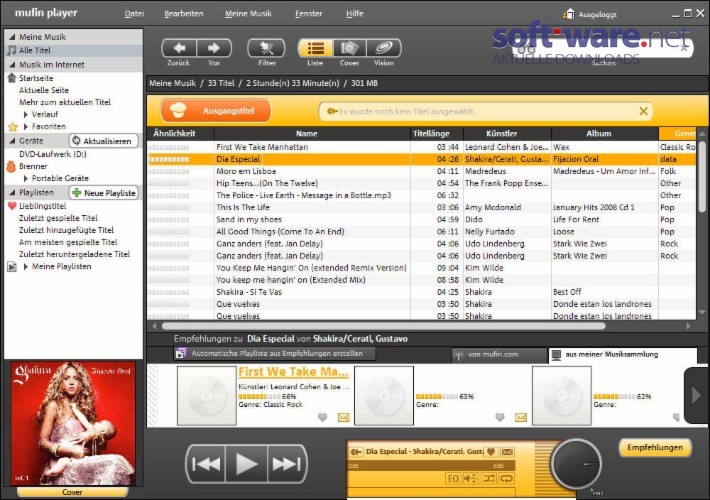Sort by Ähnlichkeit column header
The width and height of the screenshot is (710, 500).
click(x=181, y=134)
